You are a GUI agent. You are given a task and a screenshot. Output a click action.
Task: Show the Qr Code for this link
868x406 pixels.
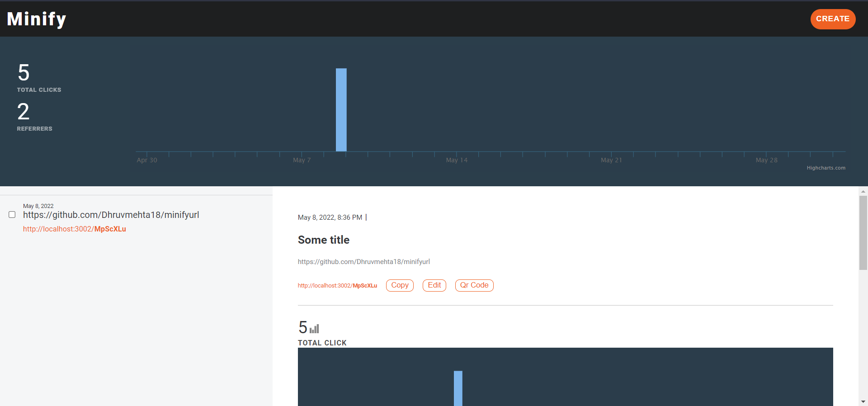[x=474, y=285]
